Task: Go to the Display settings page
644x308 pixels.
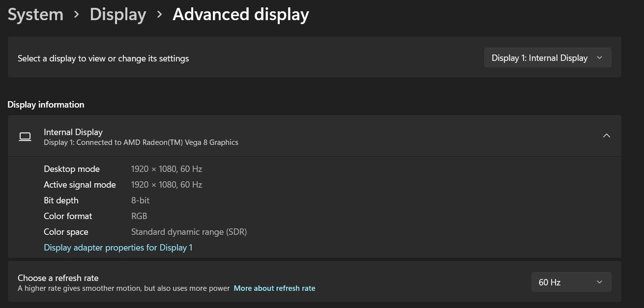Action: point(117,14)
